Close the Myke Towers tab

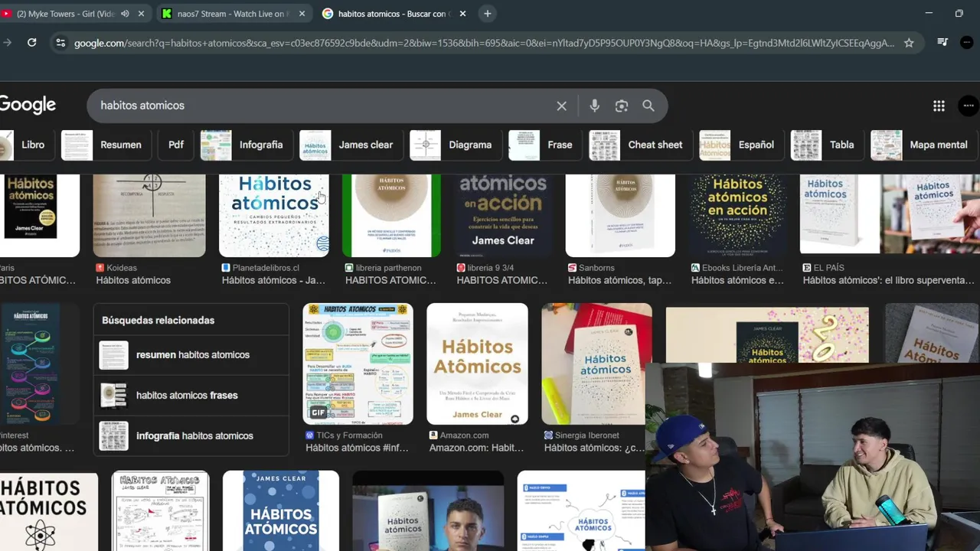pyautogui.click(x=141, y=14)
